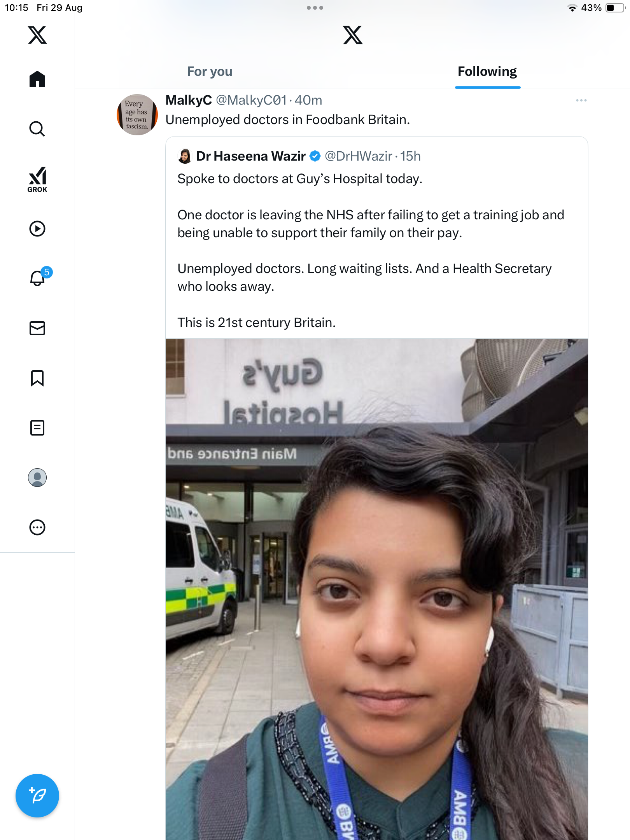Go to Home via the house icon

[37, 79]
